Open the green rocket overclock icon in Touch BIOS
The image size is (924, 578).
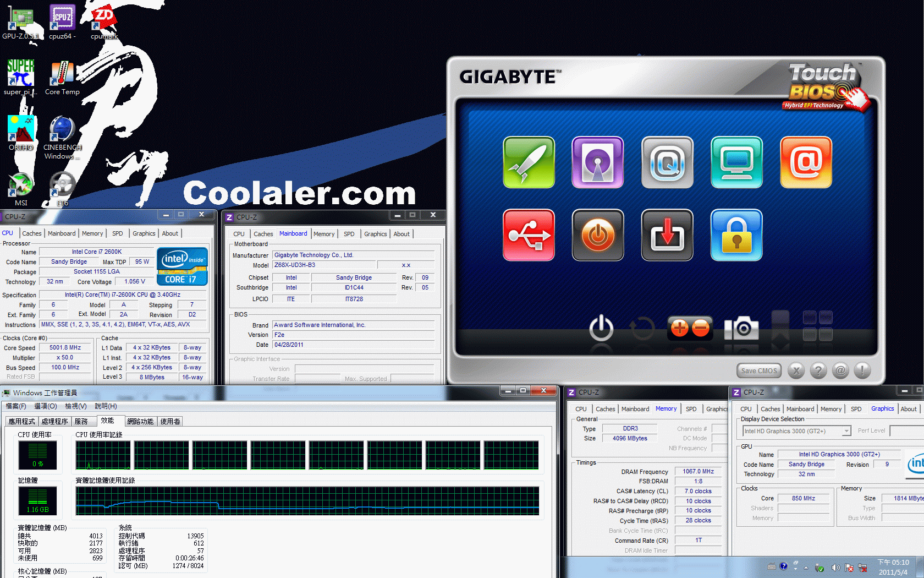[x=529, y=162]
